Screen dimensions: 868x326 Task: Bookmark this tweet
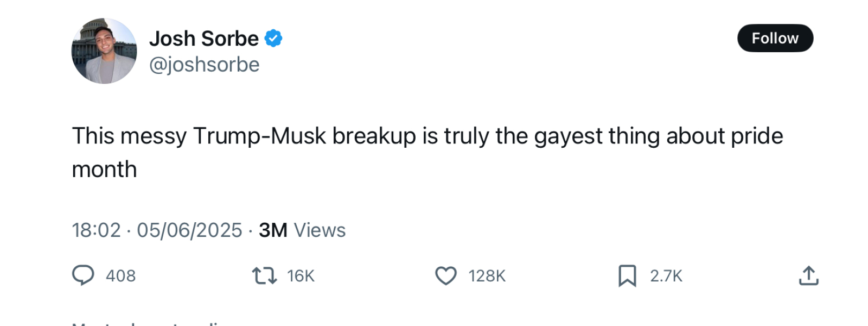pos(627,275)
